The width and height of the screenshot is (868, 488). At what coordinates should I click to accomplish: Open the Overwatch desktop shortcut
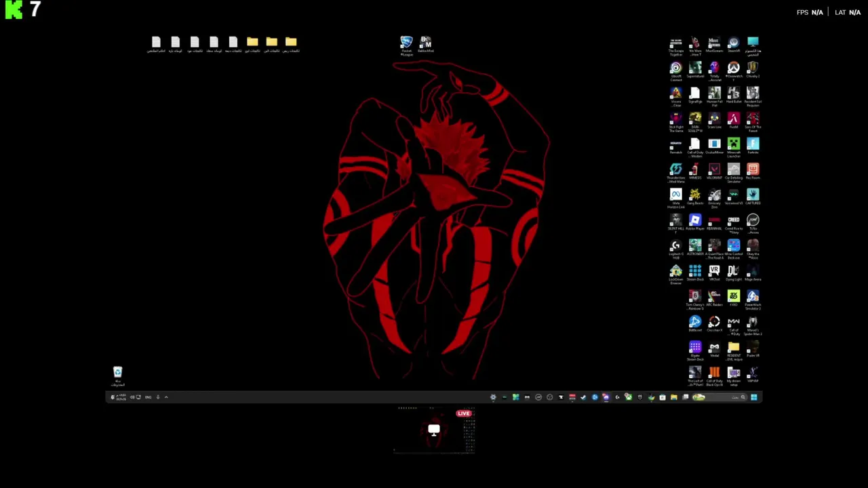click(x=734, y=71)
